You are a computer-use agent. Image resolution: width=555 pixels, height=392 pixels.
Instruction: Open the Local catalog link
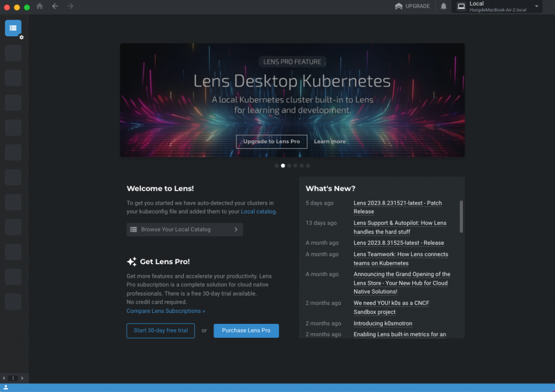(258, 211)
